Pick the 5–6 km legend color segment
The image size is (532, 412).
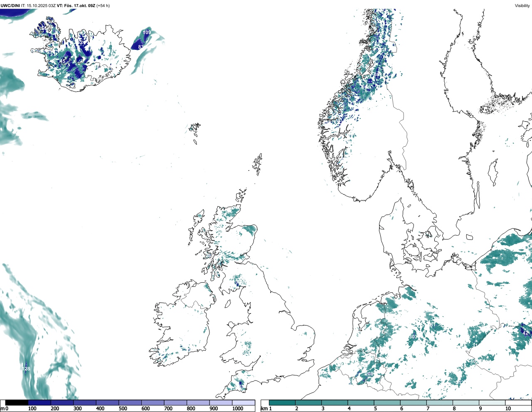click(387, 402)
